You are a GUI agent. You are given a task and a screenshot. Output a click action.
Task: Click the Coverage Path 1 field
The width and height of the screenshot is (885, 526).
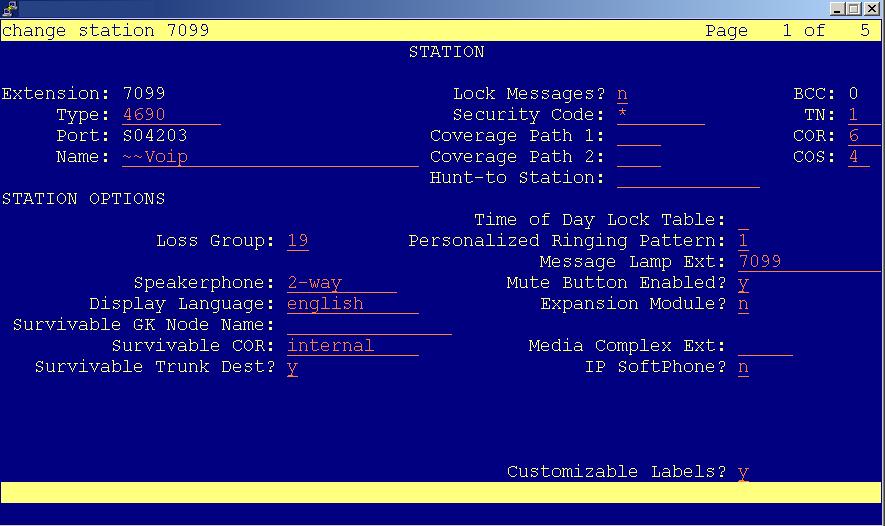tap(638, 136)
